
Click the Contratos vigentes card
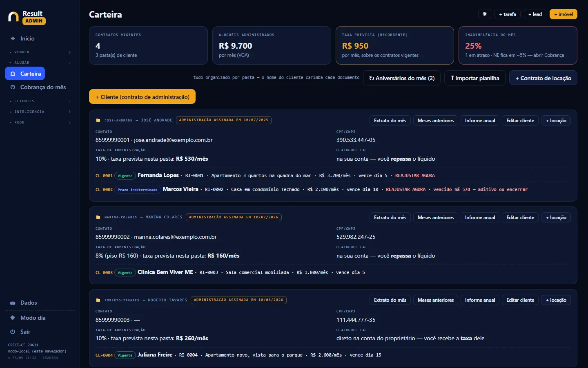click(148, 45)
